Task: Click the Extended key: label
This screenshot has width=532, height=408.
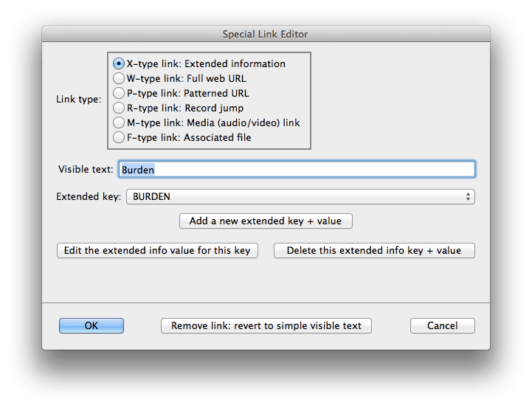Action: 89,197
